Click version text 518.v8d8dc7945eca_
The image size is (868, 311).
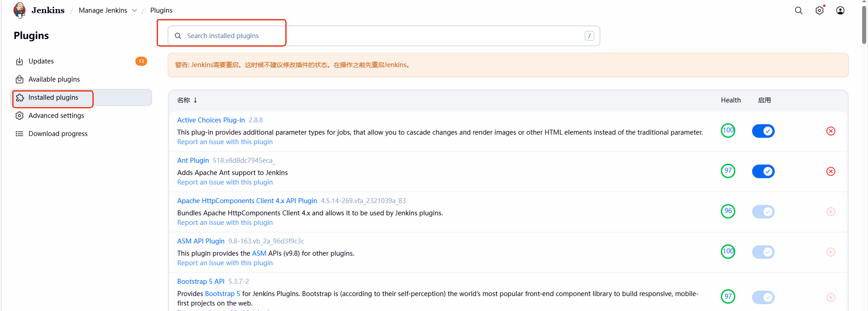[244, 160]
